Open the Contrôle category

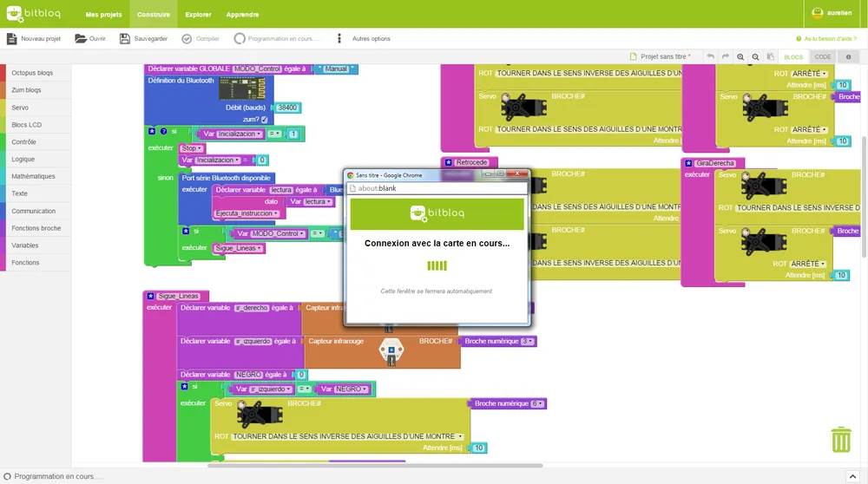[x=36, y=142]
